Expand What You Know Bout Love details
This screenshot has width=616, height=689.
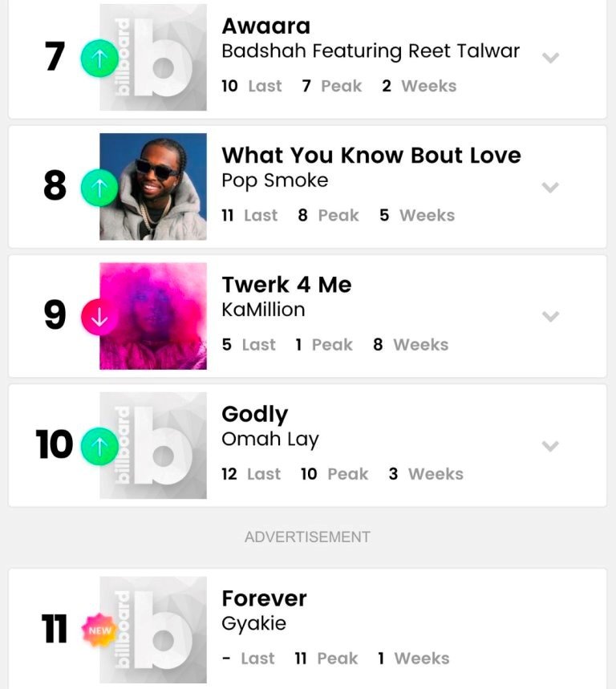coord(550,188)
